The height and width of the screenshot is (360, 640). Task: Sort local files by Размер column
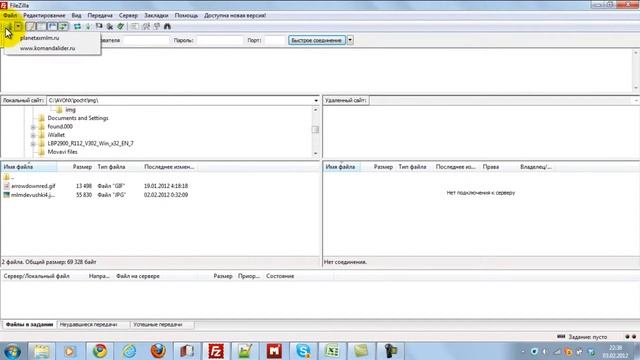pyautogui.click(x=82, y=167)
